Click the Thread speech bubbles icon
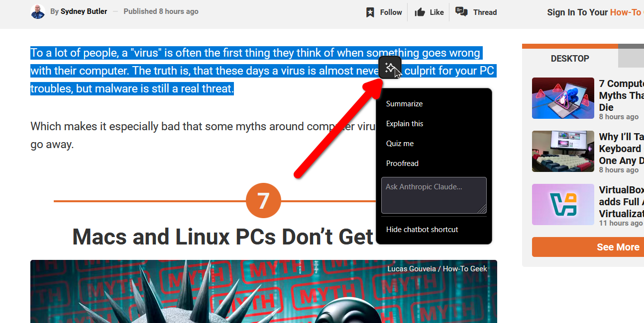The image size is (644, 323). tap(462, 12)
